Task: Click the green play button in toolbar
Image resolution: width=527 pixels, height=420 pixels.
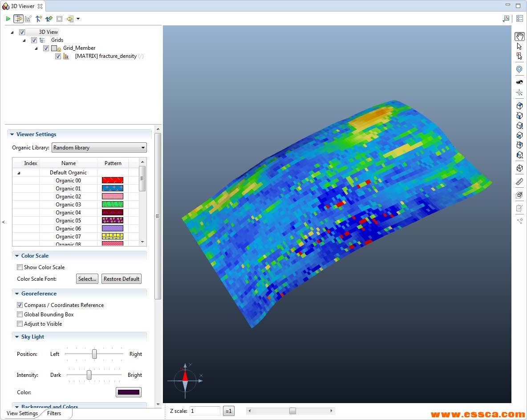Action: [x=8, y=19]
